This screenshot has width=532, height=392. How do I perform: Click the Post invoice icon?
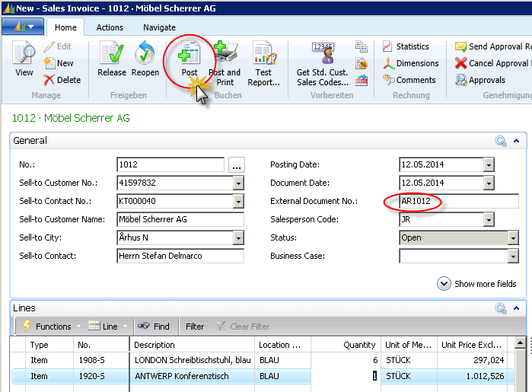tap(189, 55)
